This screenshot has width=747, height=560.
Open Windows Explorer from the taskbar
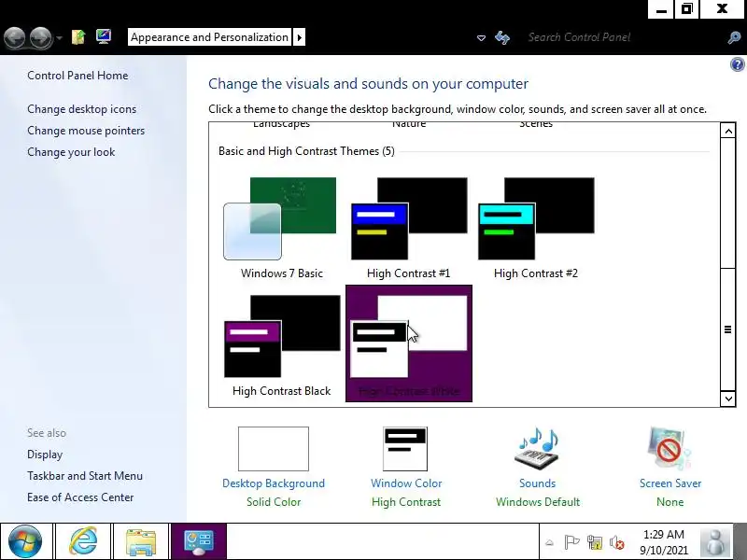click(141, 541)
